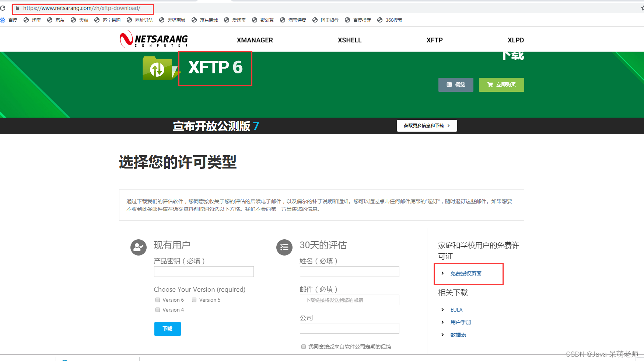Open the 天猫 bookmark
Image resolution: width=644 pixels, height=361 pixels.
(x=80, y=20)
